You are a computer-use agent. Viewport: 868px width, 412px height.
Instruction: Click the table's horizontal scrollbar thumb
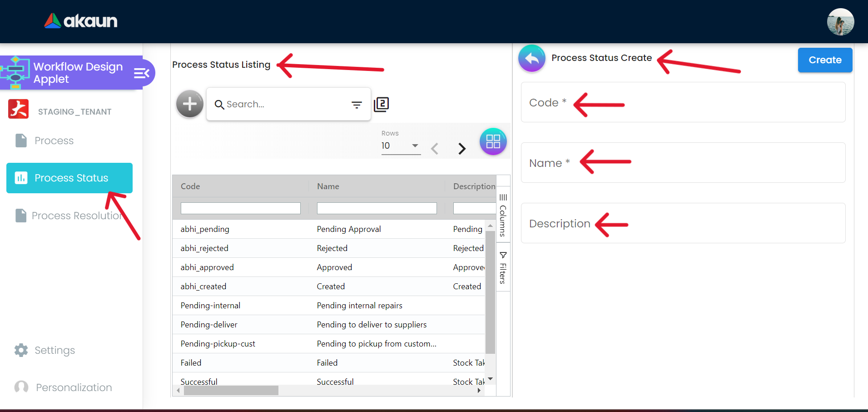(x=231, y=391)
